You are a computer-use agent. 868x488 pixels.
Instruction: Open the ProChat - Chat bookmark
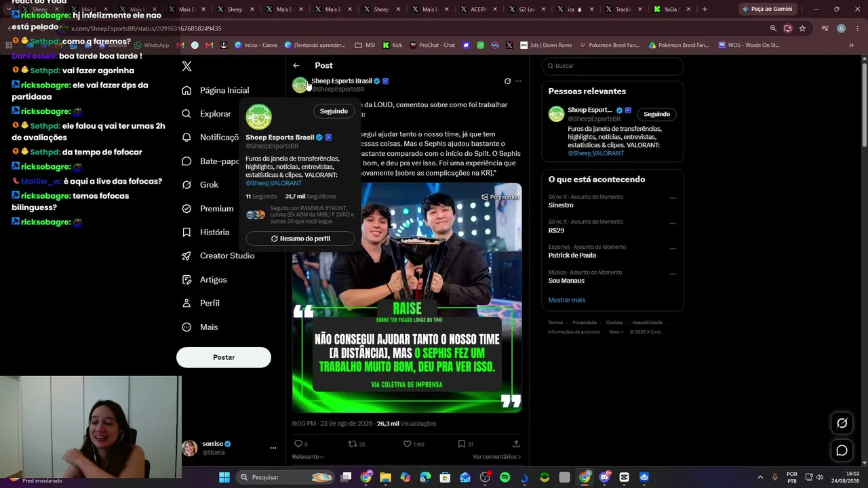[431, 45]
